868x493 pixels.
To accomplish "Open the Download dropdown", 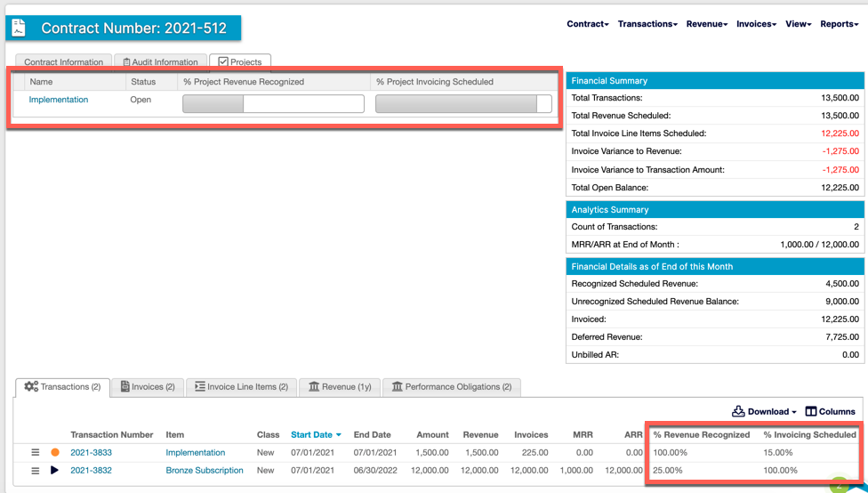I will [x=764, y=411].
